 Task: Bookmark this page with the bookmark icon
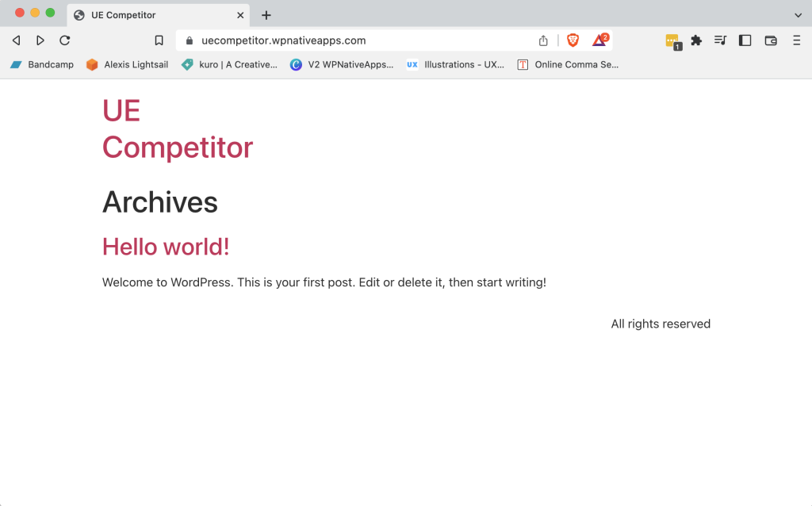[159, 40]
